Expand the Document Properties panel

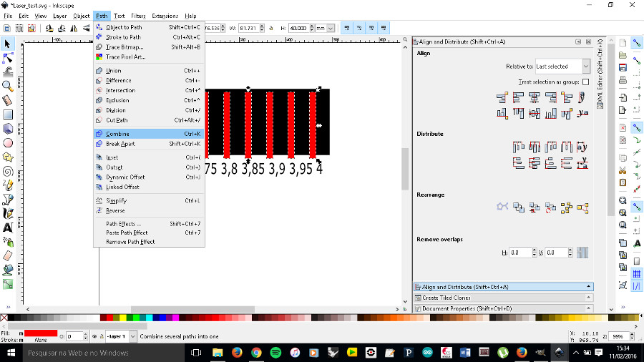click(504, 308)
